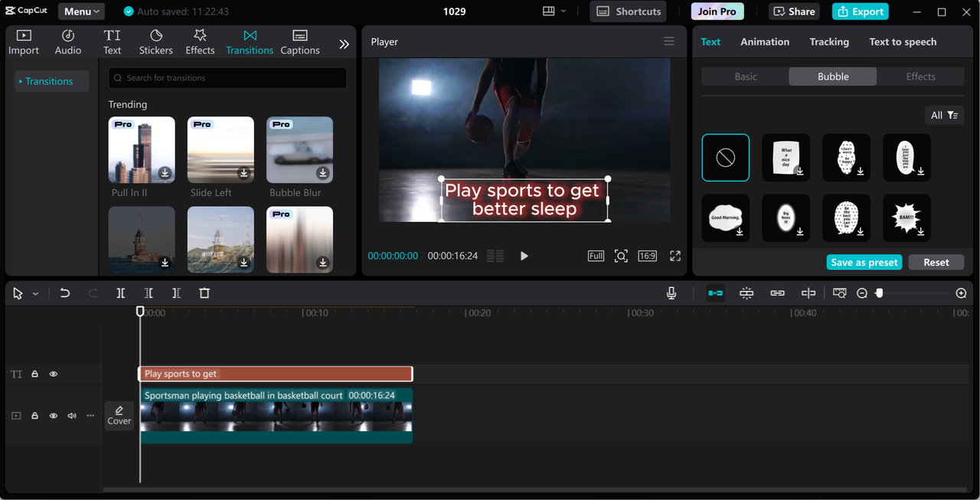Toggle auto snapping in timeline
This screenshot has width=980, height=500.
click(x=746, y=293)
